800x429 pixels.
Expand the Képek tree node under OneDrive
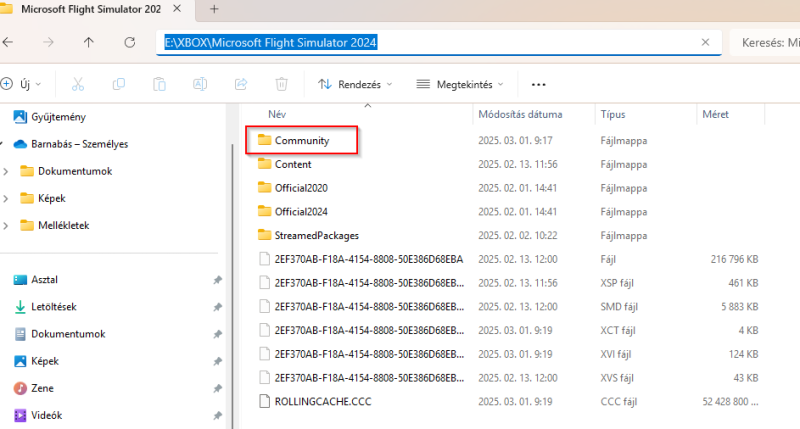[6, 198]
